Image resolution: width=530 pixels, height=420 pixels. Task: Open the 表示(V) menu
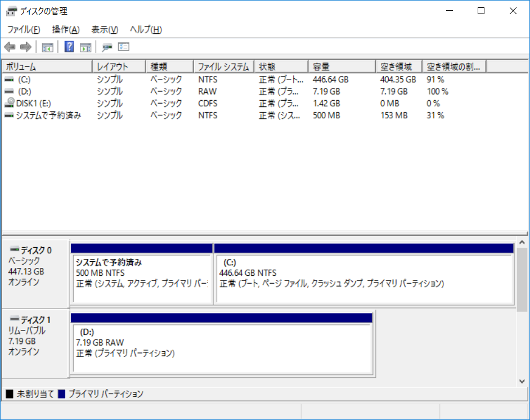click(105, 30)
